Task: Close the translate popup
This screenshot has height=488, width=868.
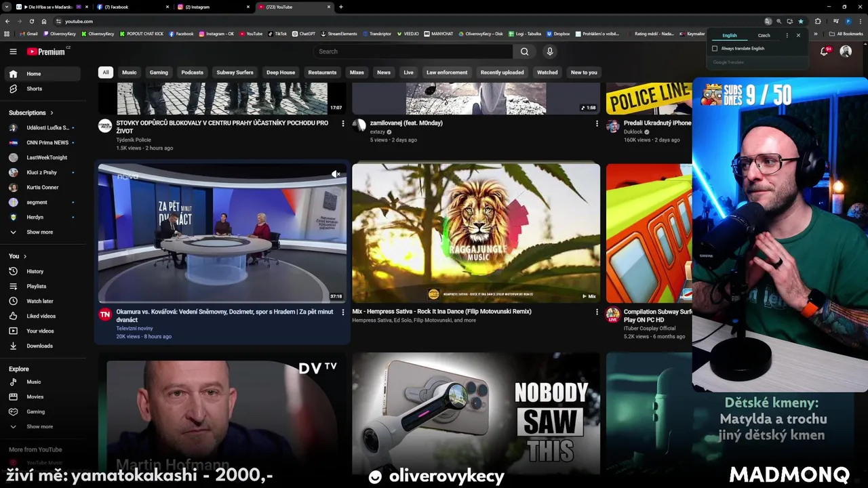Action: (x=798, y=35)
